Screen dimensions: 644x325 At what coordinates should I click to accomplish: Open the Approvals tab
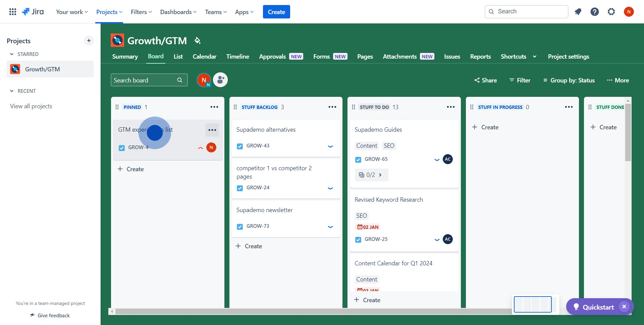pyautogui.click(x=281, y=57)
